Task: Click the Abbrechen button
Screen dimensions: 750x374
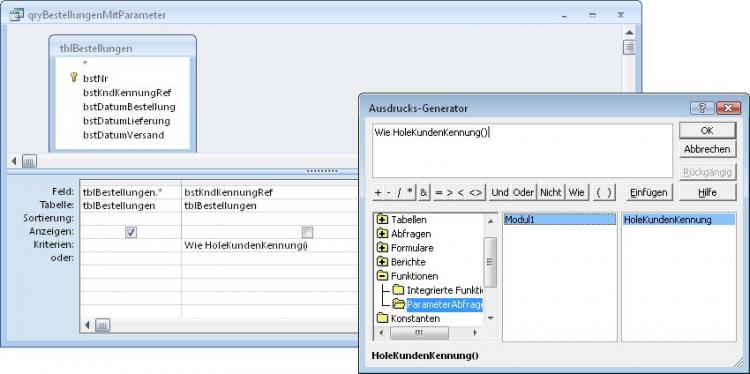Action: point(707,149)
